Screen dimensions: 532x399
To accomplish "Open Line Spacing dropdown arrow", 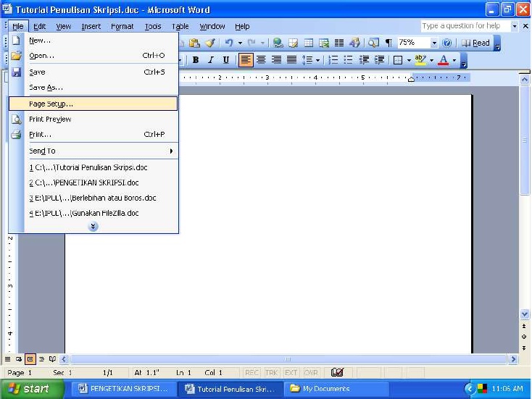I will click(x=317, y=60).
